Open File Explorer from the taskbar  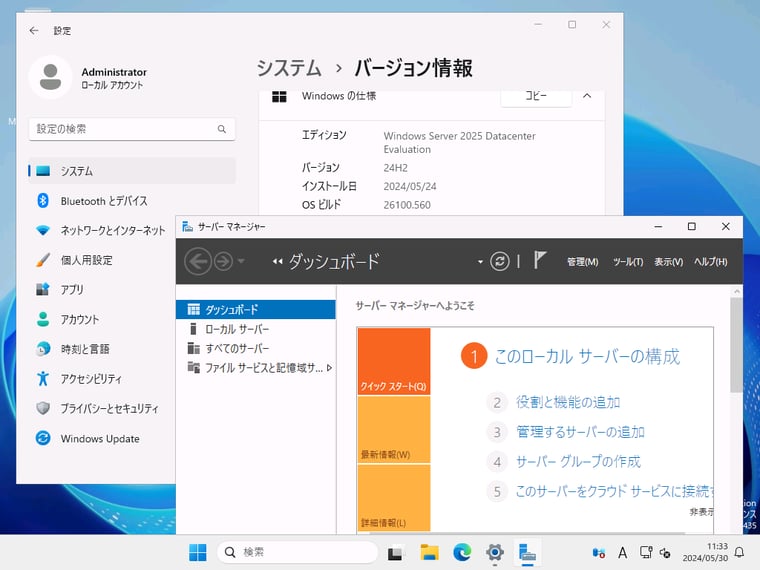click(x=429, y=552)
